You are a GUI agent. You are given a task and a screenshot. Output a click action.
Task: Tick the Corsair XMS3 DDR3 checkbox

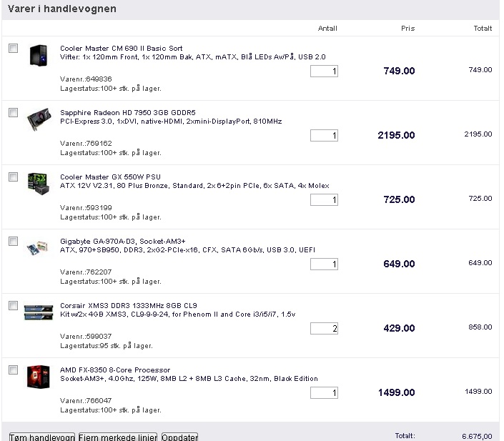13,305
